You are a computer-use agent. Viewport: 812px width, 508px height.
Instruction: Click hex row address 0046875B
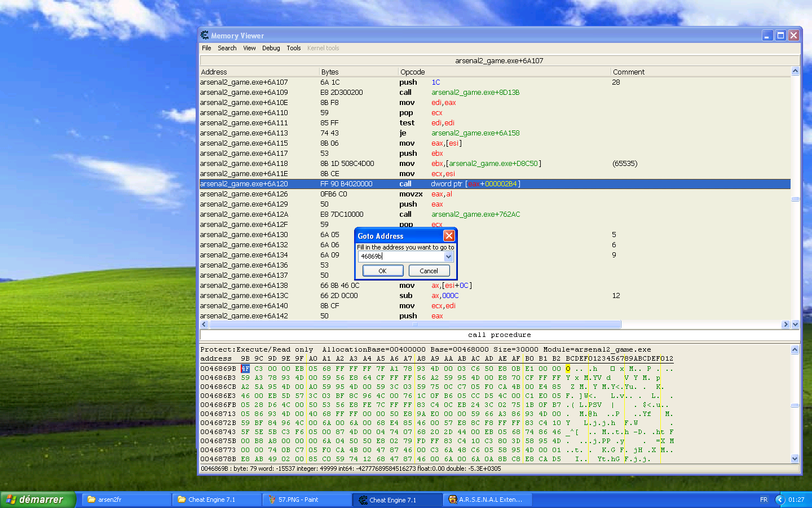tap(218, 441)
